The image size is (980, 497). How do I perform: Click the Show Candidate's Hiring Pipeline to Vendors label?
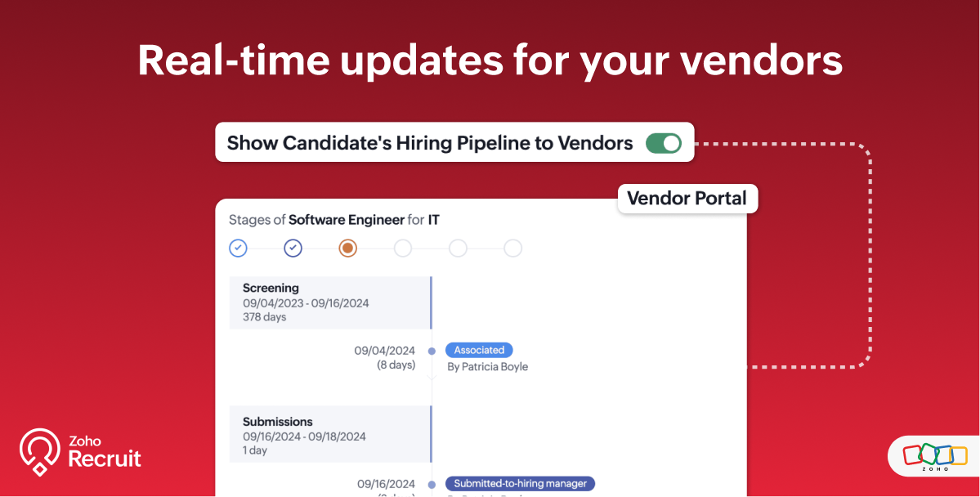[x=430, y=143]
